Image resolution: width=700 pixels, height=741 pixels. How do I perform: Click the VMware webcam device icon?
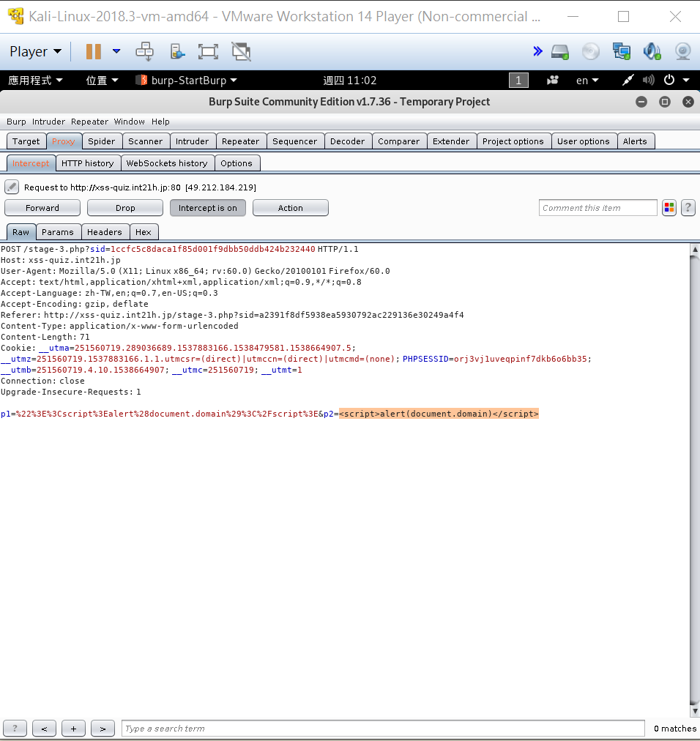coord(683,51)
